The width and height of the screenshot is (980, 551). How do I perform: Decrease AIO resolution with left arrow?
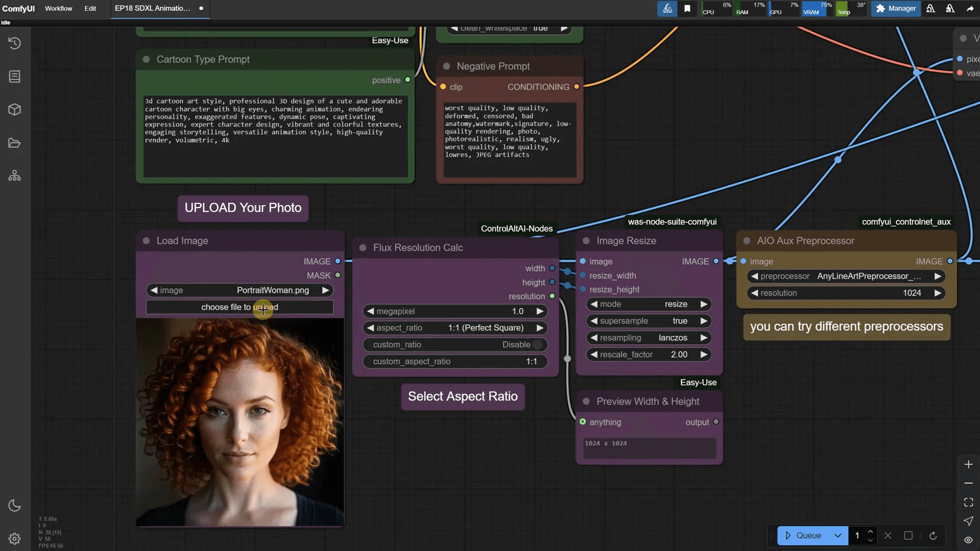pos(754,293)
